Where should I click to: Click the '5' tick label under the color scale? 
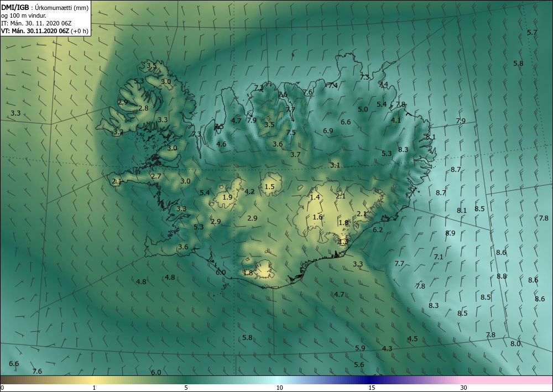pyautogui.click(x=186, y=388)
